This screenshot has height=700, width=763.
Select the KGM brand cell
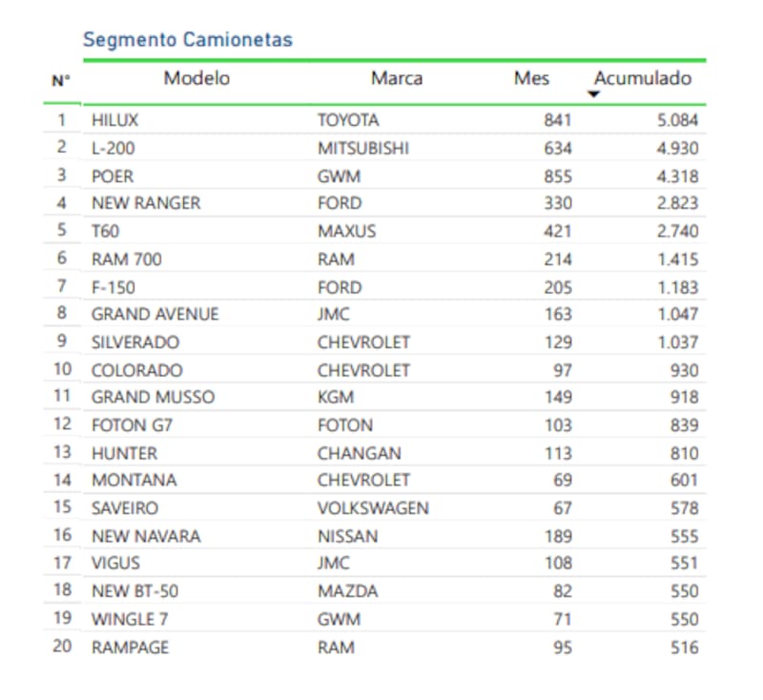(336, 397)
